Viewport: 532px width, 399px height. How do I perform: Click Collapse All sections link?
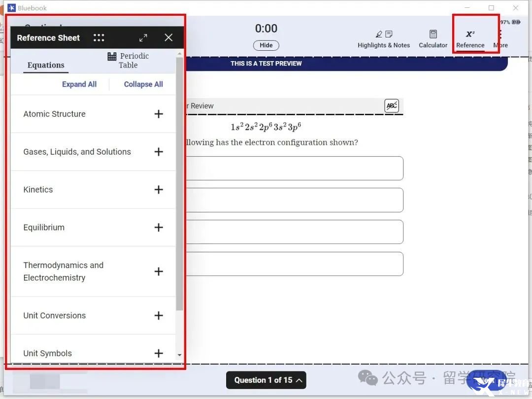click(x=143, y=84)
